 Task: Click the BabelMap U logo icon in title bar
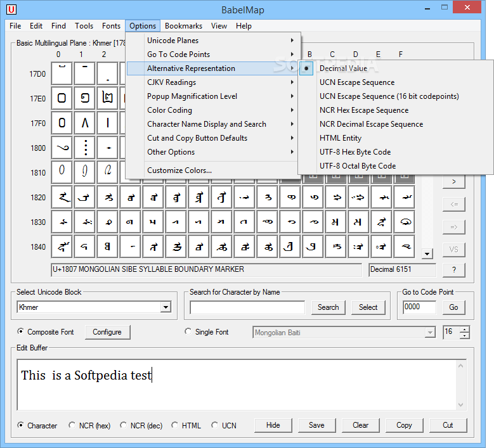11,10
